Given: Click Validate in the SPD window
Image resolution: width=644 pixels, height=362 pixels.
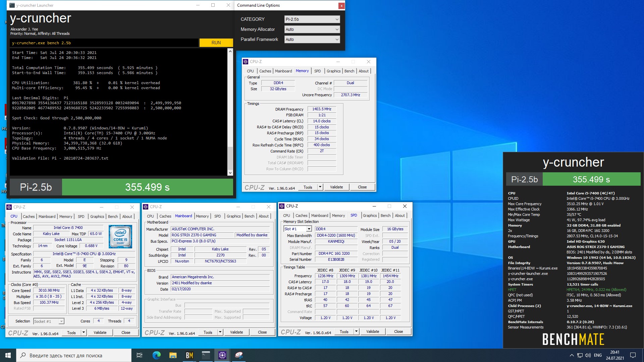Looking at the screenshot, I should click(373, 331).
